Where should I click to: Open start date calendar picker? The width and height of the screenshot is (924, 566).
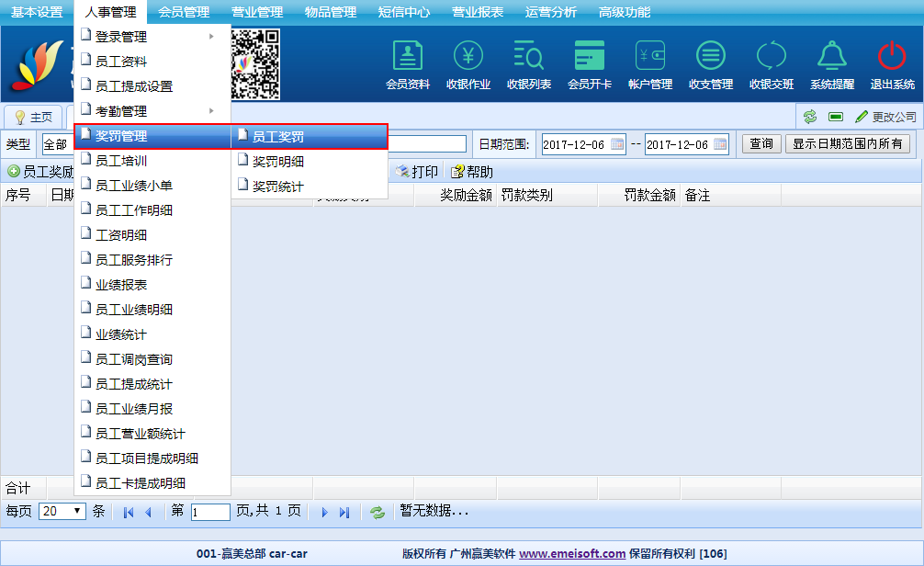click(x=617, y=144)
